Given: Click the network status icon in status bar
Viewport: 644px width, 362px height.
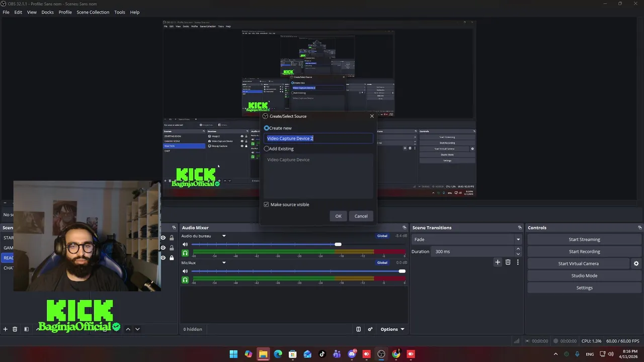Looking at the screenshot, I should [516, 341].
